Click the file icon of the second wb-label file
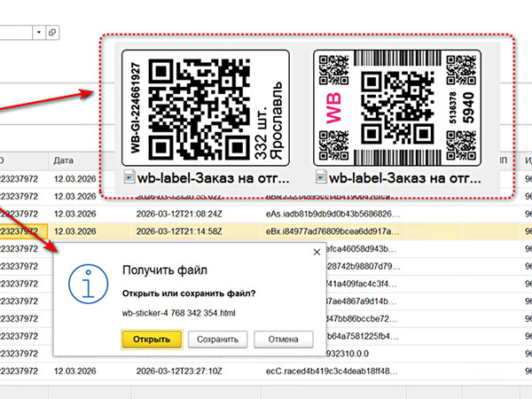This screenshot has width=532, height=399. click(320, 177)
